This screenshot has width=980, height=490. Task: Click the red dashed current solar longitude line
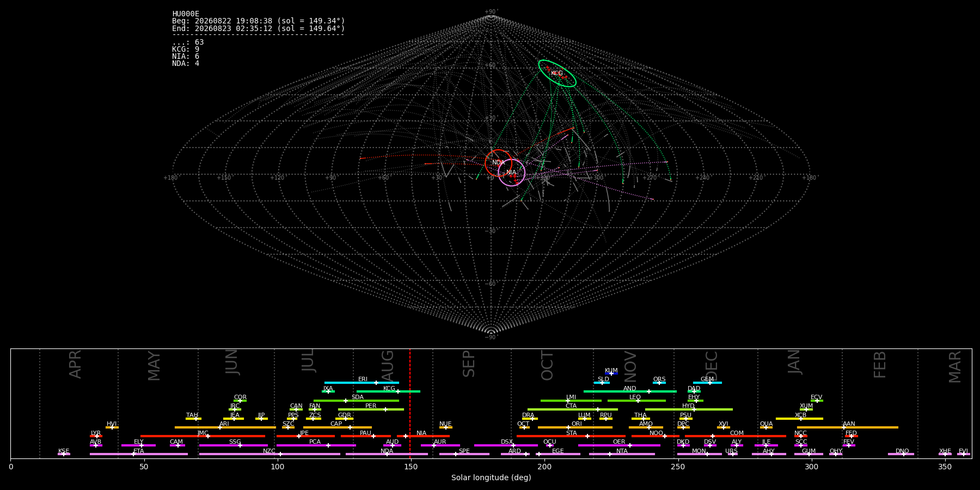410,403
